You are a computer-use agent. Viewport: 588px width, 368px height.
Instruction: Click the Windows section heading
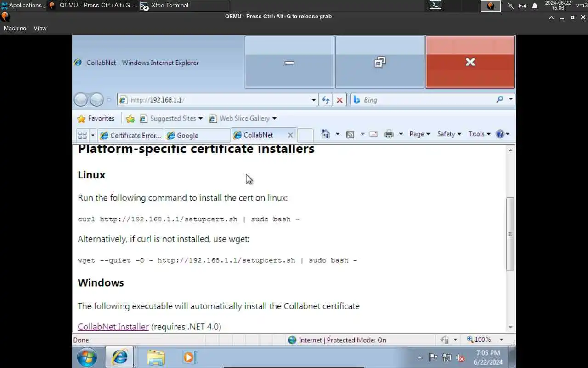(101, 282)
